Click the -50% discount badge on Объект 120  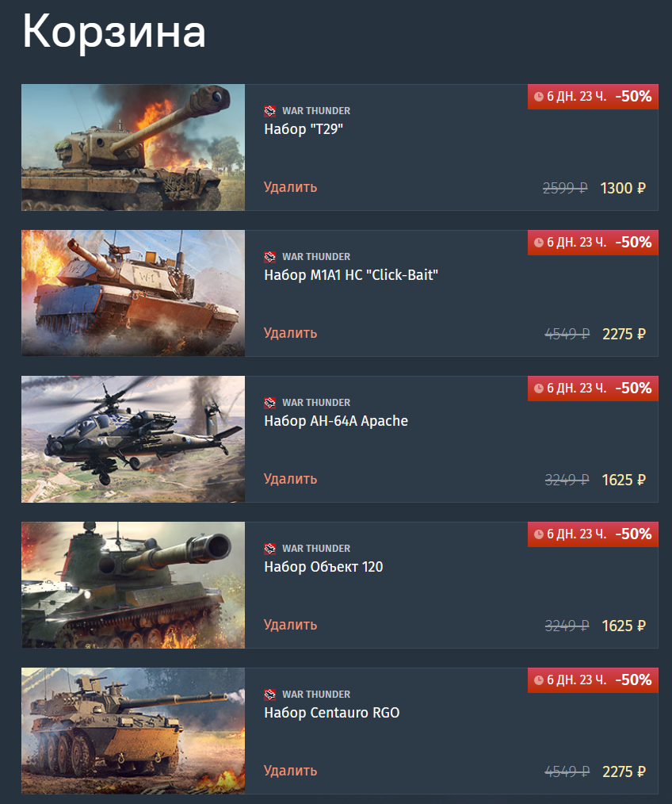[x=633, y=534]
